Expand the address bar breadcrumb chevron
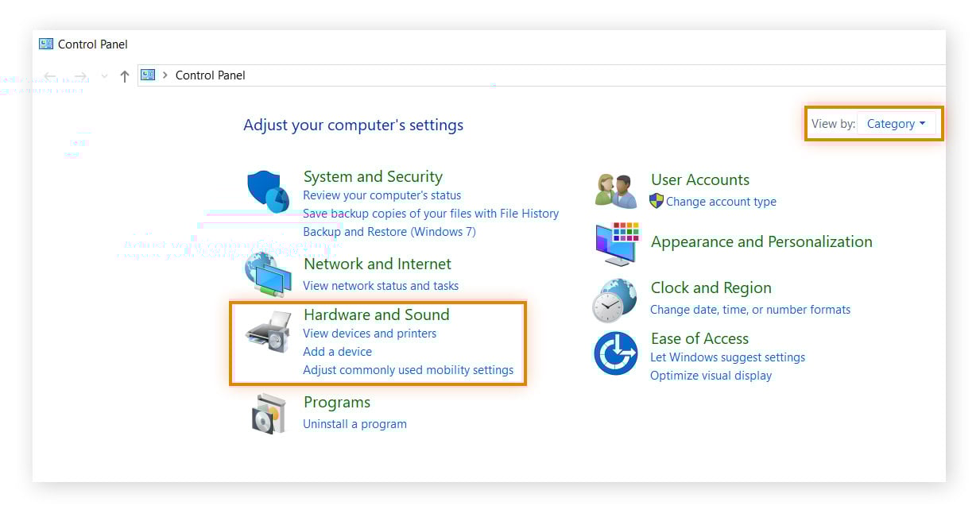This screenshot has width=980, height=517. click(x=165, y=75)
